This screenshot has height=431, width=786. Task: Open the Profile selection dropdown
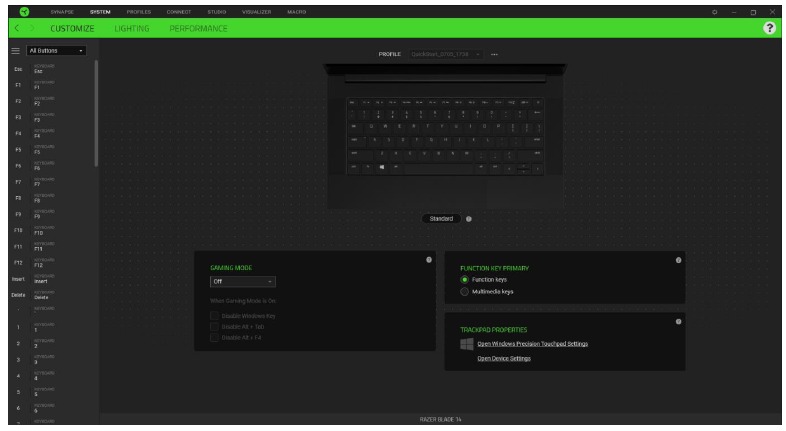coord(446,54)
